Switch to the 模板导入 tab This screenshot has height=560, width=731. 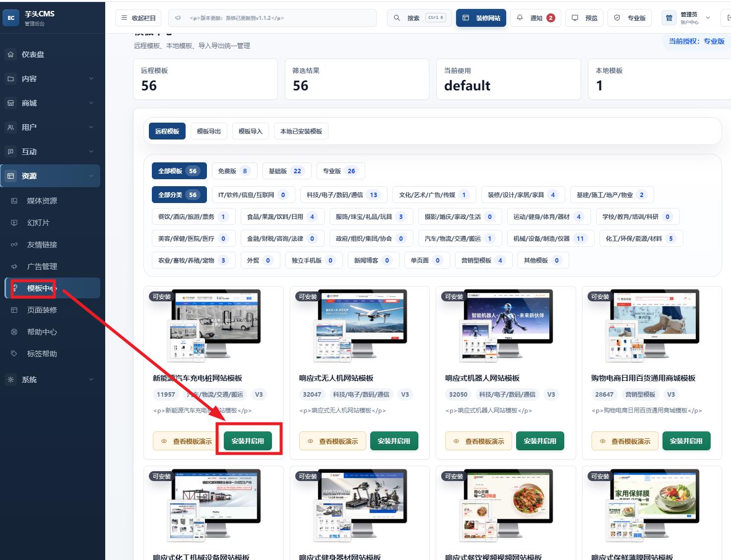[251, 132]
